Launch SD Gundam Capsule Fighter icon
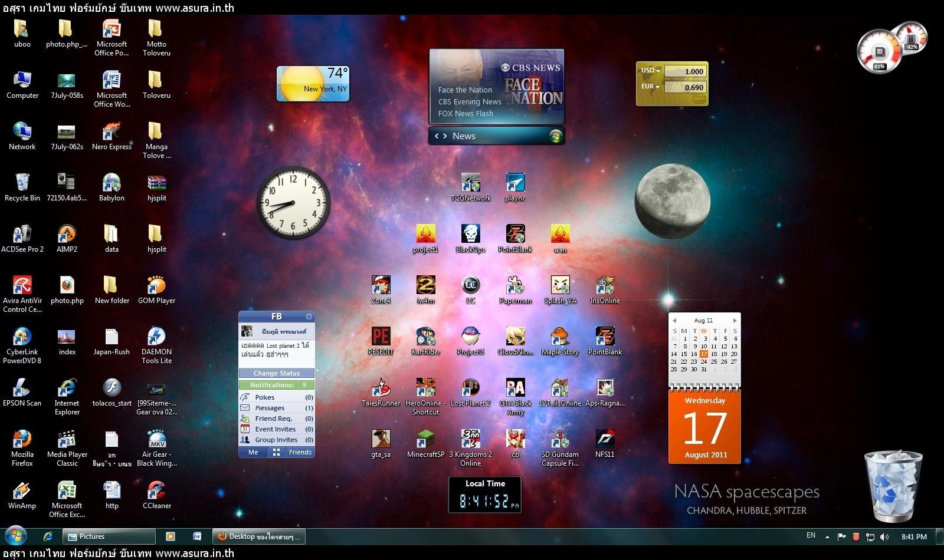 pos(559,448)
